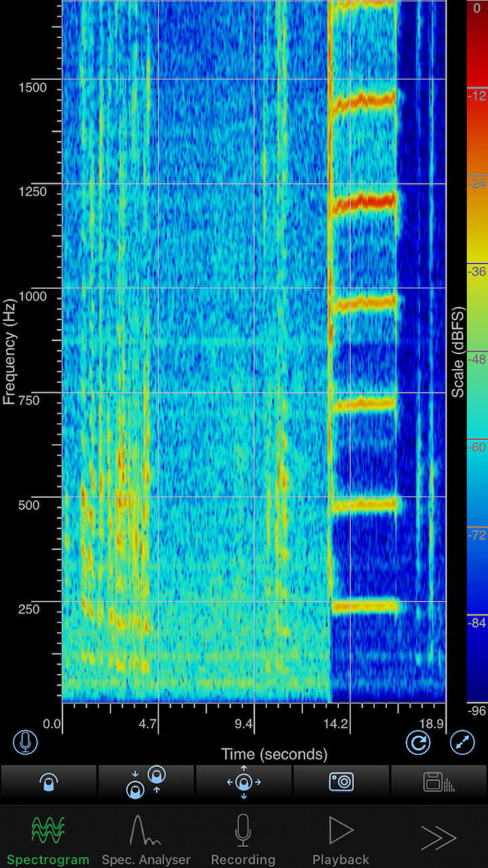Screen dimensions: 488x868
Task: Select the two-finger pinch zoom gesture button
Action: pos(146,782)
